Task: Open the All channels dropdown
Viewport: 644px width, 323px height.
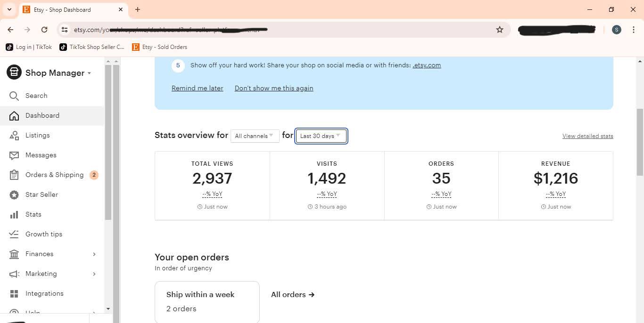Action: 255,136
